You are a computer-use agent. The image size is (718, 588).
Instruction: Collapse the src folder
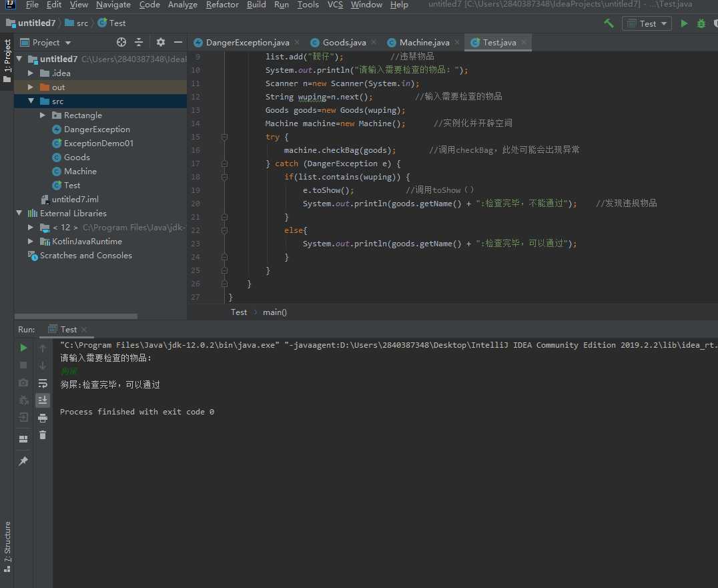pyautogui.click(x=31, y=101)
